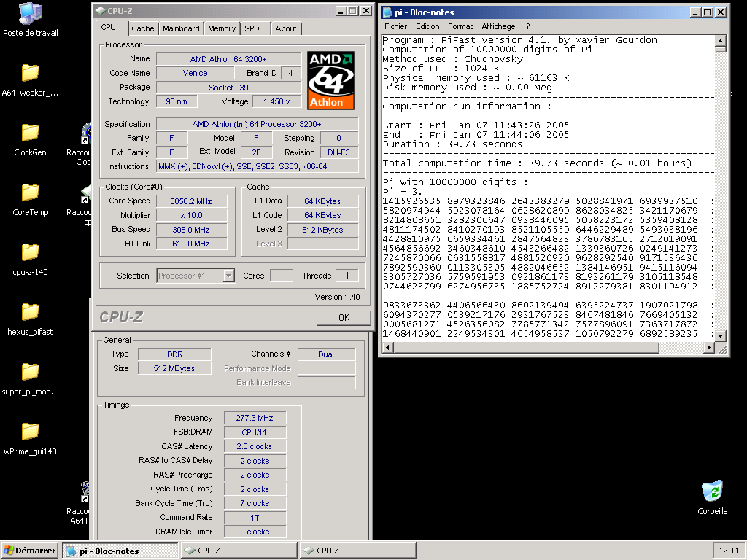Click the Voltage value 1.450 v
The height and width of the screenshot is (560, 747).
coord(276,101)
